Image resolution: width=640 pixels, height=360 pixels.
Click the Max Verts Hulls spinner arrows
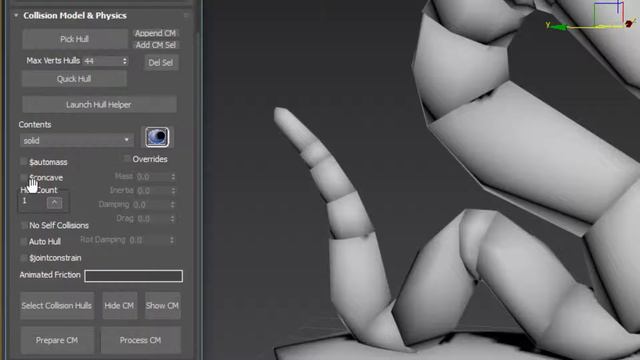125,61
